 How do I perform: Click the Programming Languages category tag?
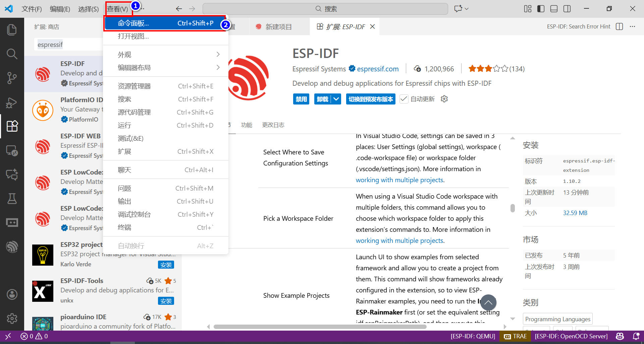558,319
